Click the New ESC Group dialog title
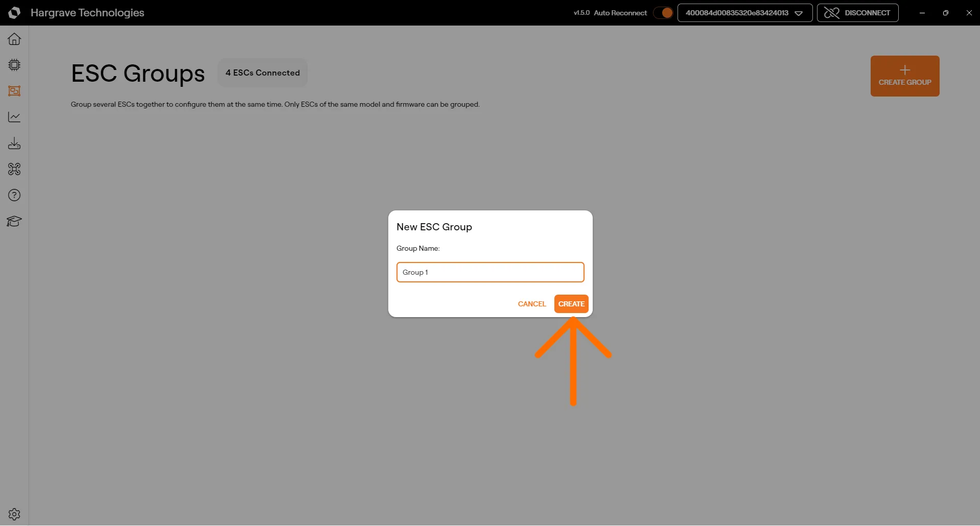980x526 pixels. 434,227
